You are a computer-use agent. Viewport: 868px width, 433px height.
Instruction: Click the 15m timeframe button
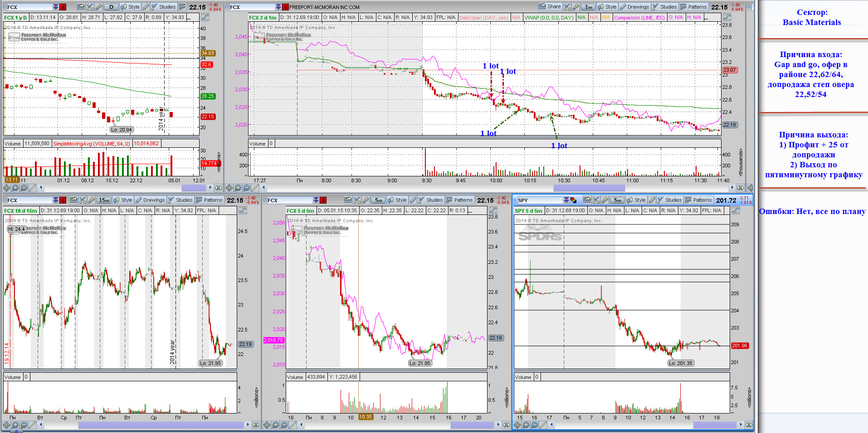pyautogui.click(x=104, y=200)
